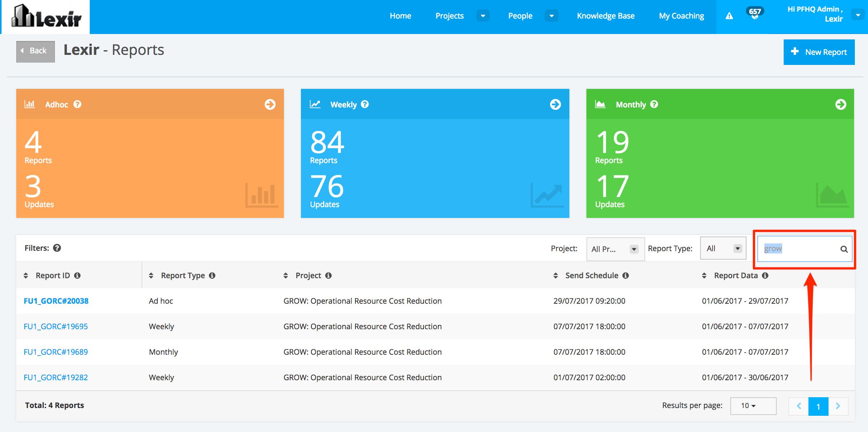Open the Report Type filter dropdown
Viewport: 868px width, 432px height.
(723, 248)
